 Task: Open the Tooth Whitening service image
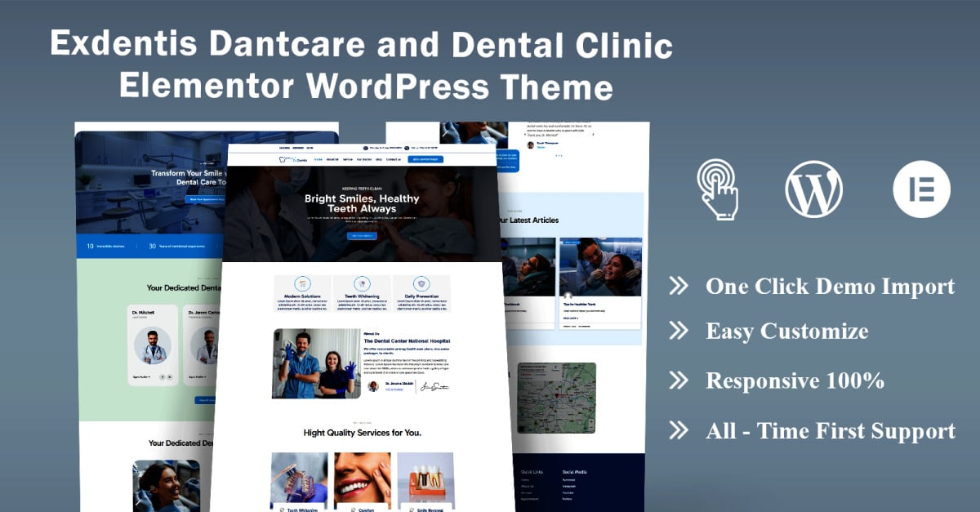tap(299, 478)
